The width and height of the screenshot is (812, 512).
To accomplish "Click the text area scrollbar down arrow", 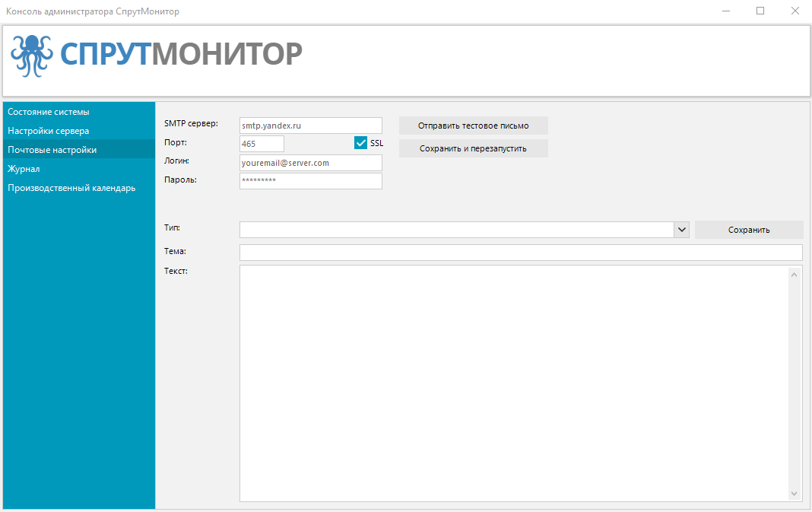I will click(795, 494).
